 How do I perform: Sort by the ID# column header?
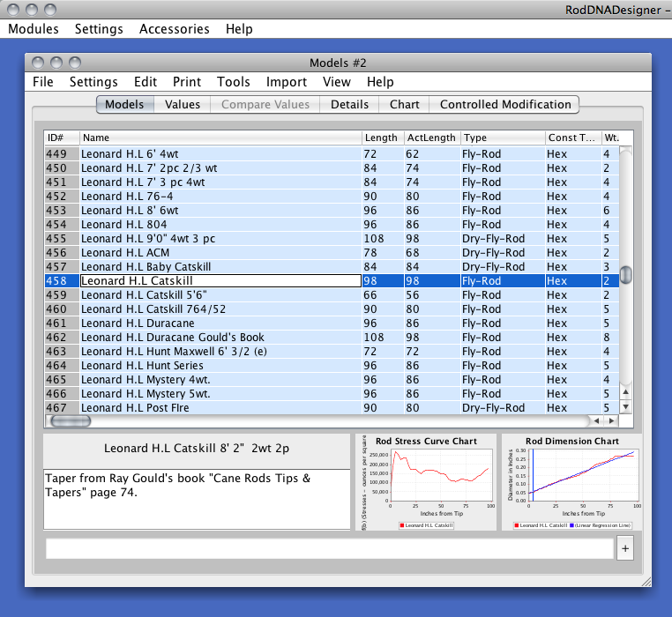[62, 138]
